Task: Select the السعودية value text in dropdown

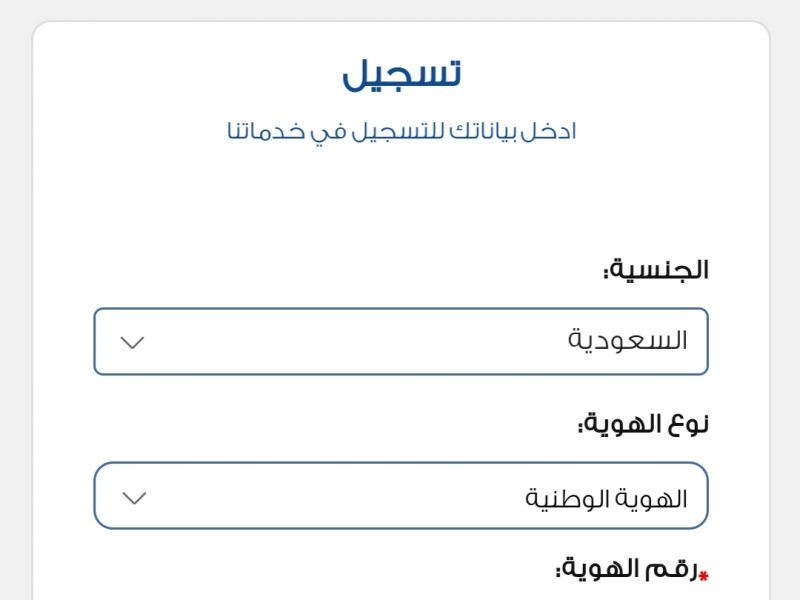Action: click(x=628, y=340)
